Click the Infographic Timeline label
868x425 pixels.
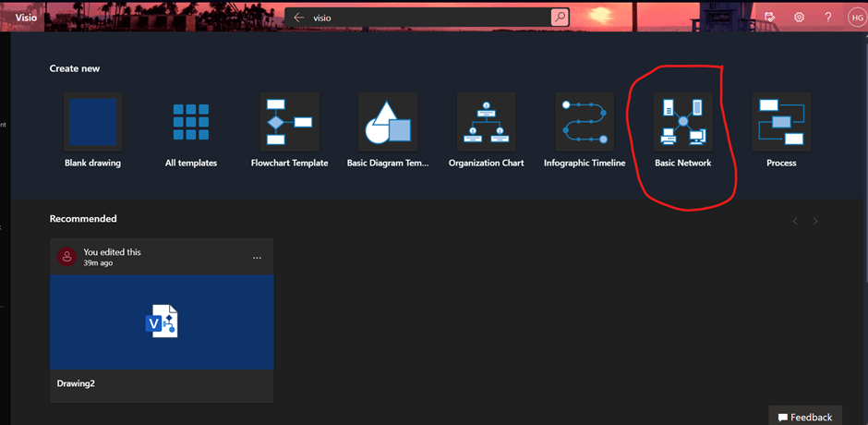(585, 163)
